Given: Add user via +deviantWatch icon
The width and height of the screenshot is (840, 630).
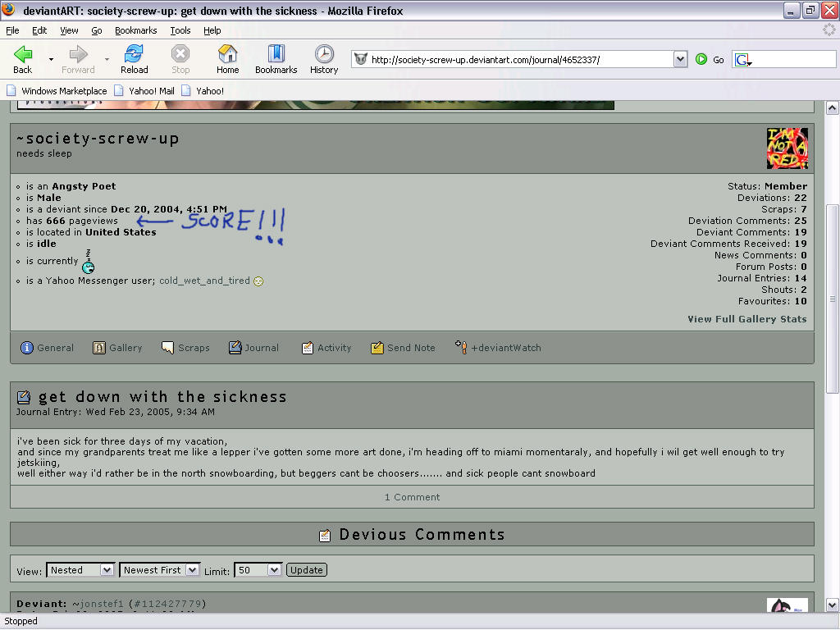Looking at the screenshot, I should coord(461,347).
